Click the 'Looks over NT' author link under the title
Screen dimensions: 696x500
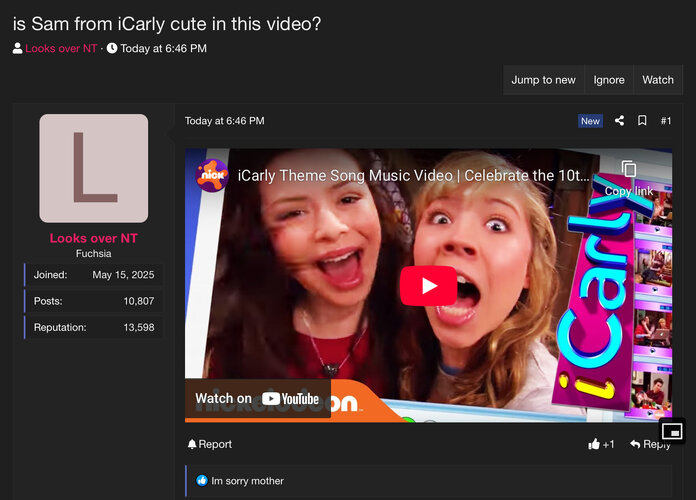click(60, 48)
